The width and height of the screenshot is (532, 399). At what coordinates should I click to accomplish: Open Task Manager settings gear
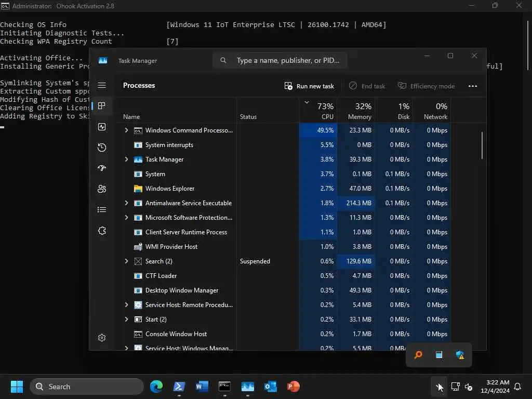(x=102, y=338)
